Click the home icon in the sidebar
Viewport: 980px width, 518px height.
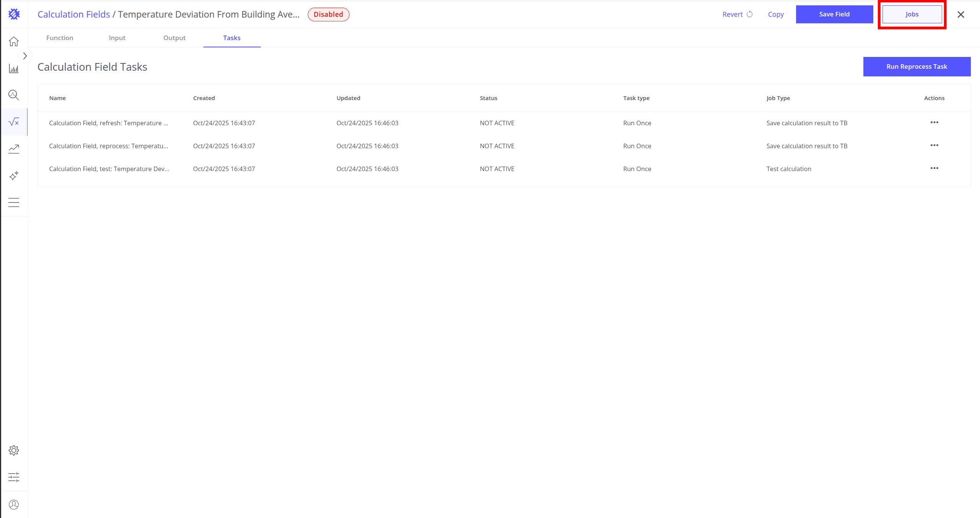pos(14,41)
